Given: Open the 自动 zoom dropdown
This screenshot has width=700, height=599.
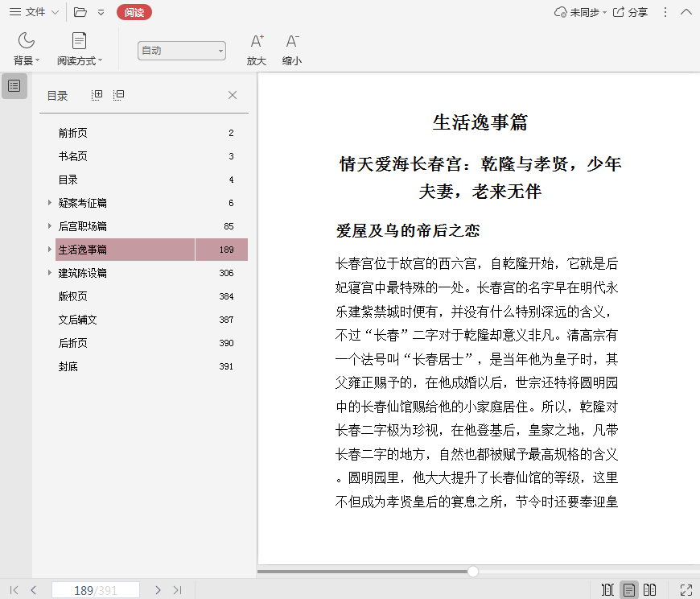Looking at the screenshot, I should point(181,51).
